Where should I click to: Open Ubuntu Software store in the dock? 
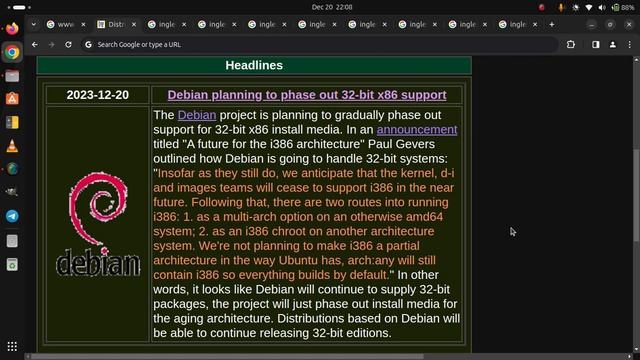click(x=12, y=99)
